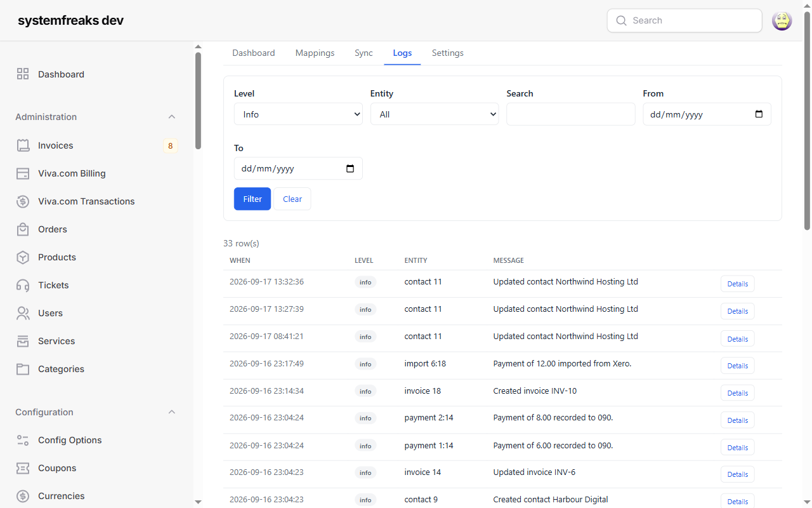Click the entity cell contact 9

point(421,500)
